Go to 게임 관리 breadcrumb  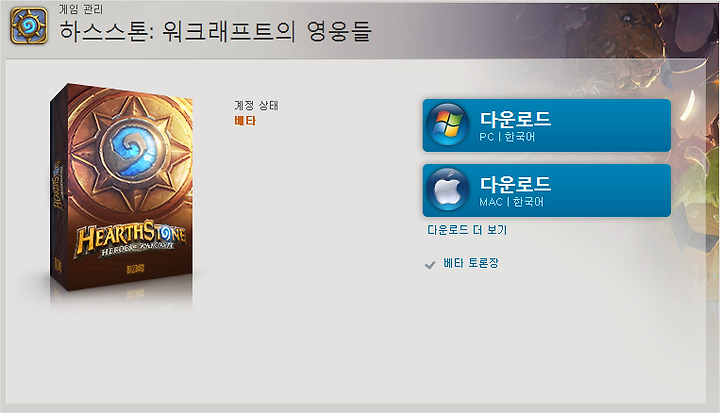[x=81, y=9]
